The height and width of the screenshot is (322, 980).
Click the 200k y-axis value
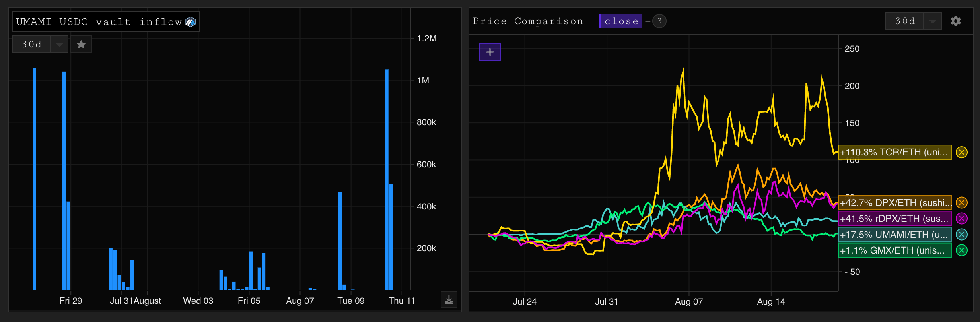point(426,248)
